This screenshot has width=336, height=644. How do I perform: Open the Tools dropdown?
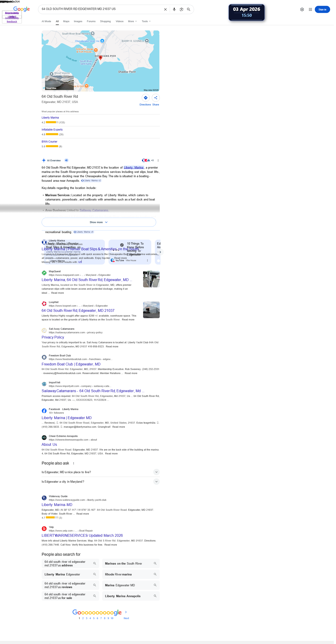click(146, 21)
